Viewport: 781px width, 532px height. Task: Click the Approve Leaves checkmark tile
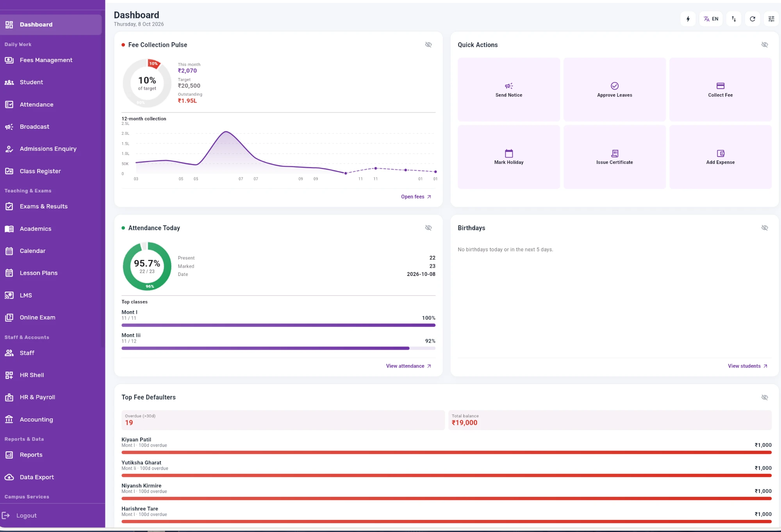point(614,89)
